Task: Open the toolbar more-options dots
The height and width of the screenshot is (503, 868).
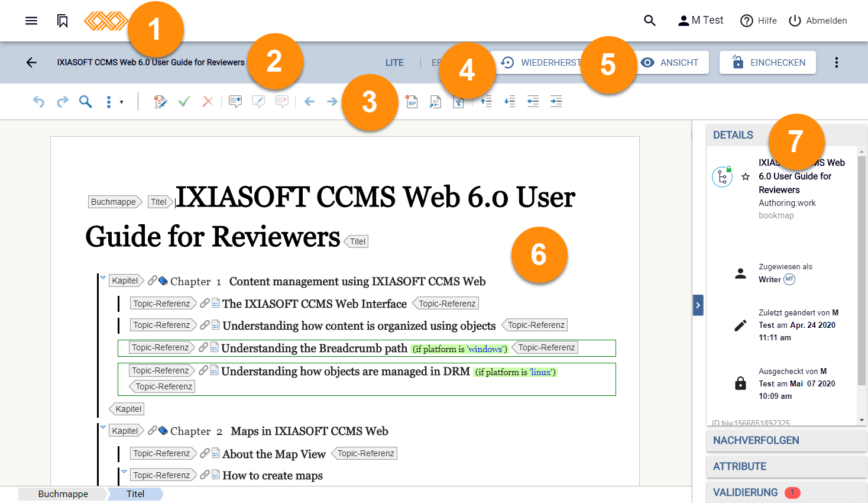Action: tap(109, 102)
